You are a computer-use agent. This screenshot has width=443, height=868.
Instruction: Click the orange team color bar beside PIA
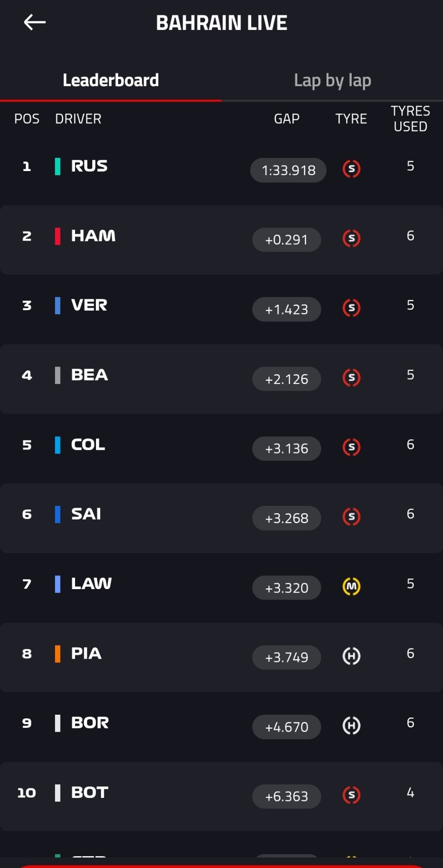pyautogui.click(x=58, y=654)
